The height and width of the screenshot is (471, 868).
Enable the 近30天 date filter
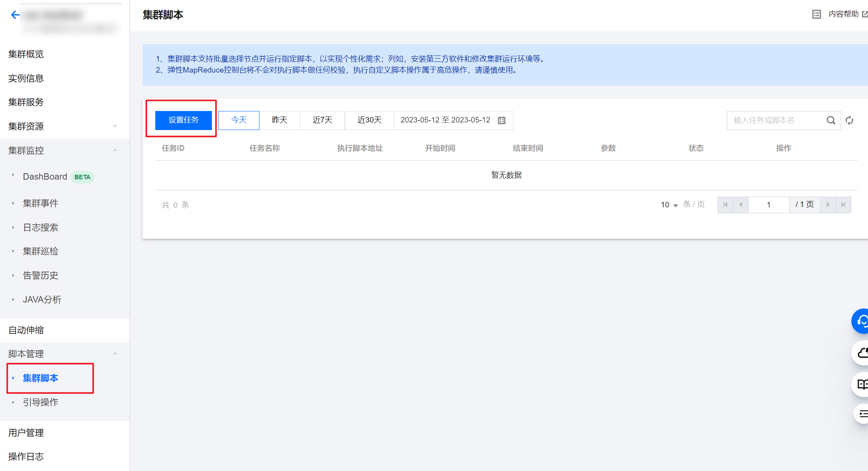coord(369,120)
